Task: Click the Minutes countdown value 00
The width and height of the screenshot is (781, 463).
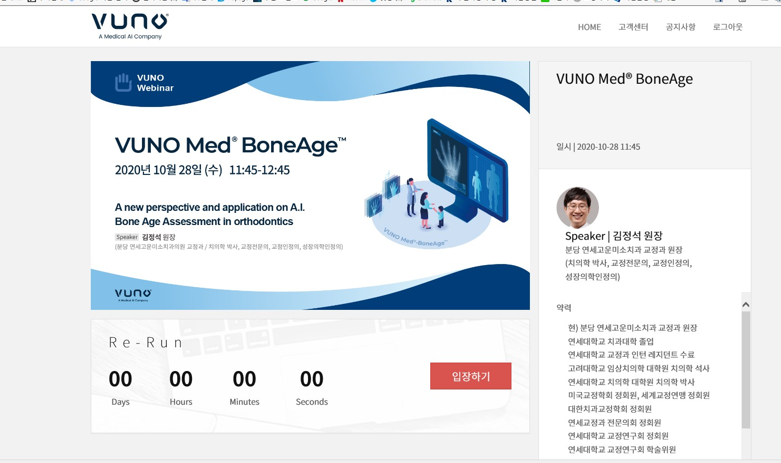Action: (244, 379)
